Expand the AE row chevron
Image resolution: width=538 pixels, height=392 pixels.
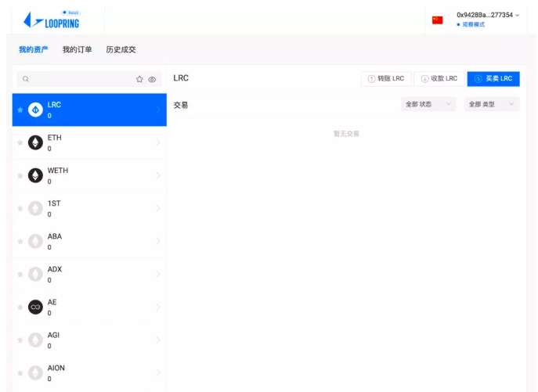(x=158, y=307)
